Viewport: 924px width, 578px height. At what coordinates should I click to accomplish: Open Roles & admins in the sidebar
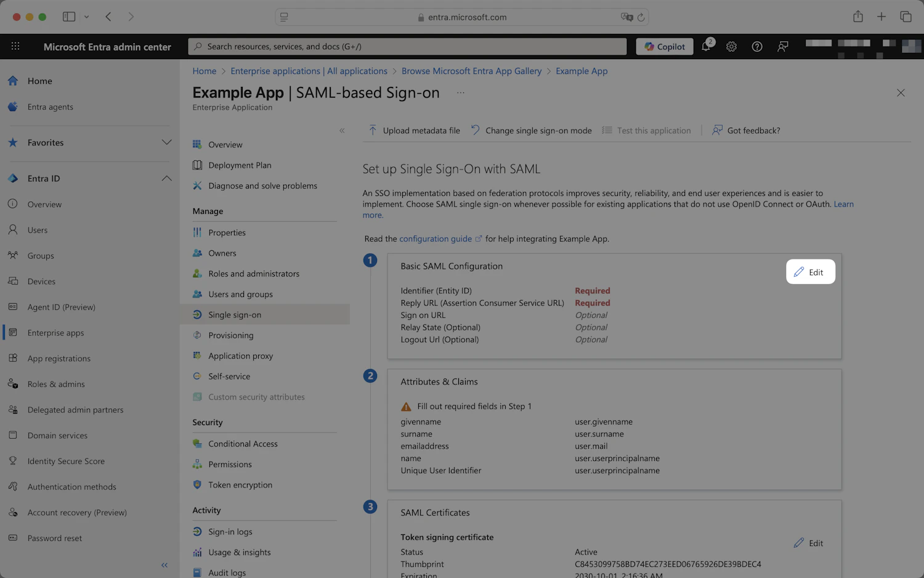tap(56, 384)
